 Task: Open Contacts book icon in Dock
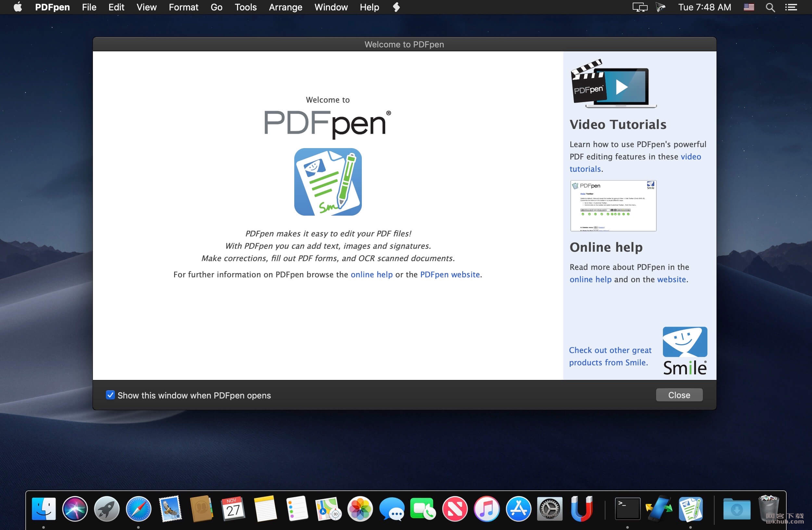click(x=202, y=509)
